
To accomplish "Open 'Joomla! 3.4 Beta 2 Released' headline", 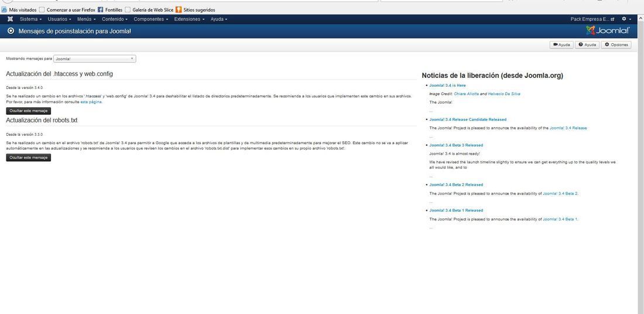I will tap(456, 185).
